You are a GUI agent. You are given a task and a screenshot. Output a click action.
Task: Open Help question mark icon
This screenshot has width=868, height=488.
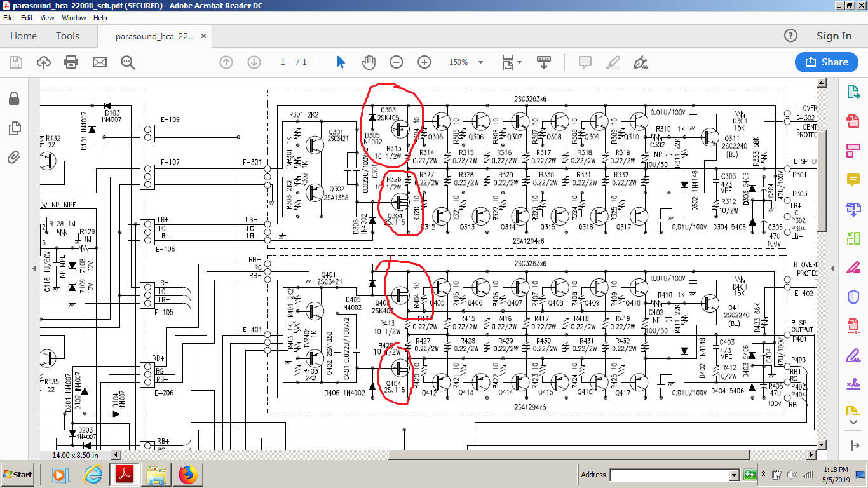(790, 36)
